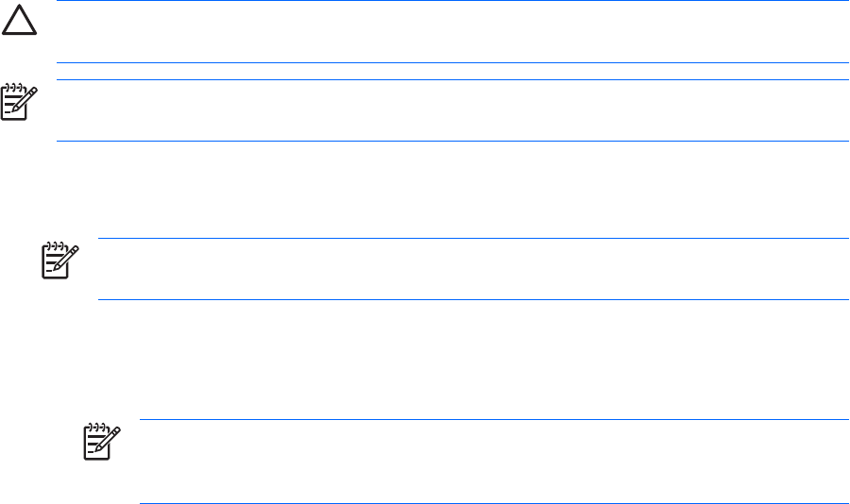Click the empty text area of the first note

(x=453, y=110)
